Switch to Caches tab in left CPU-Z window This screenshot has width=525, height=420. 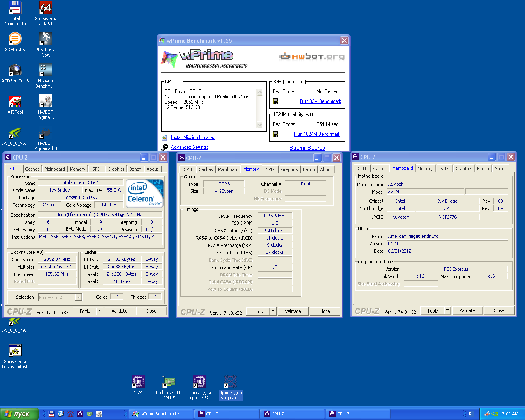[x=32, y=169]
